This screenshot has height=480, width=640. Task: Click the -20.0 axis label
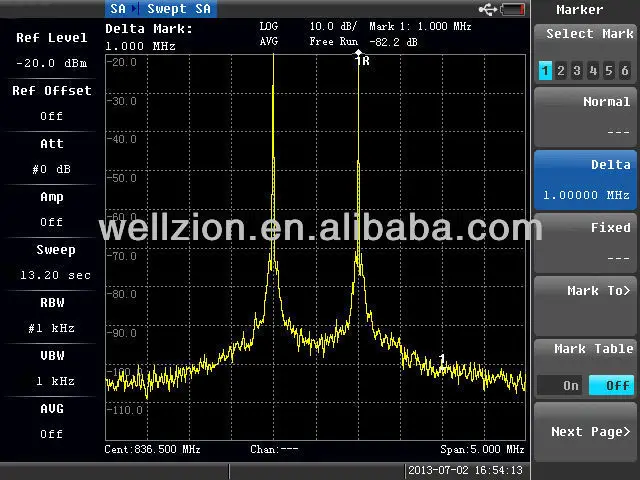click(121, 62)
